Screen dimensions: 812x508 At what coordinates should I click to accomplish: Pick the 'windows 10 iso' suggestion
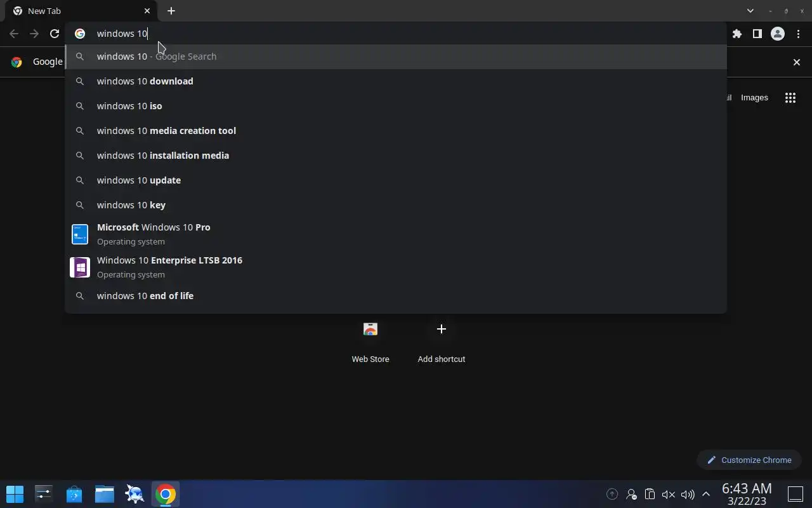tap(396, 106)
